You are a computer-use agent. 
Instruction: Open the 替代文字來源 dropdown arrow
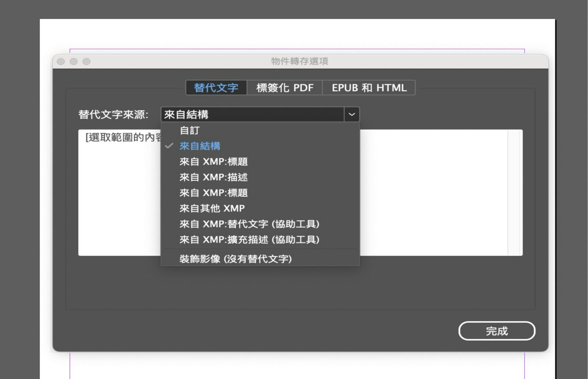point(351,114)
